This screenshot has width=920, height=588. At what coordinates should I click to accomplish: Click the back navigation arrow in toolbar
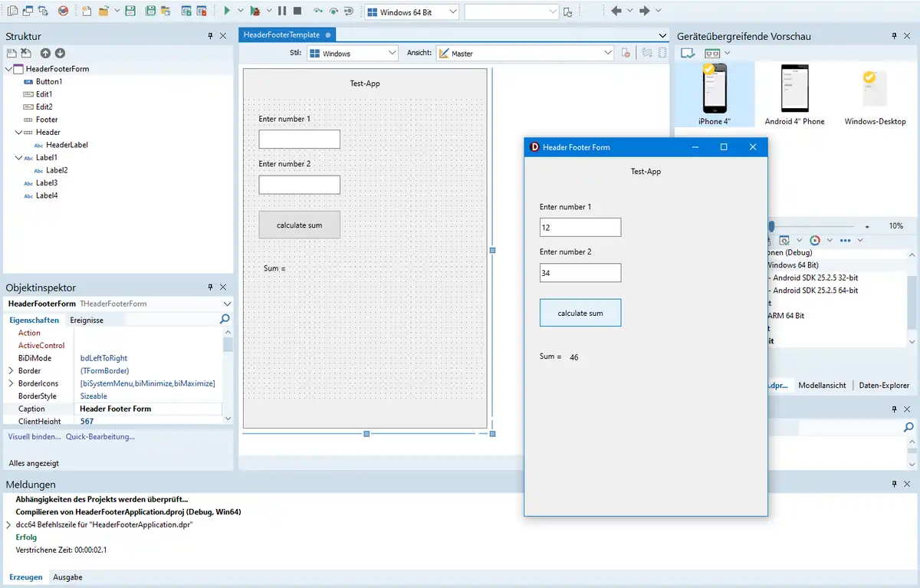click(x=616, y=11)
